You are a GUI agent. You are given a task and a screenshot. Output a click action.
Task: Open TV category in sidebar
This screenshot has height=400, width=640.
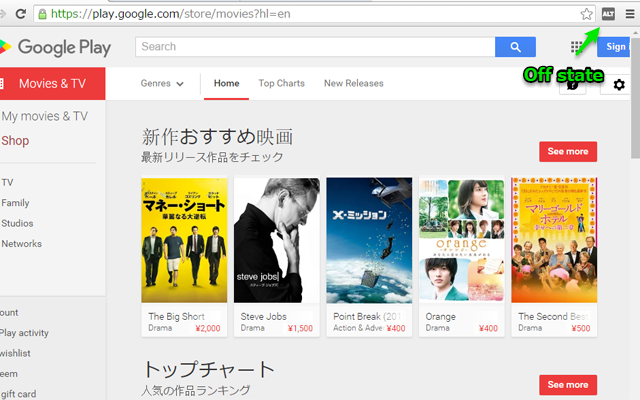tap(7, 182)
